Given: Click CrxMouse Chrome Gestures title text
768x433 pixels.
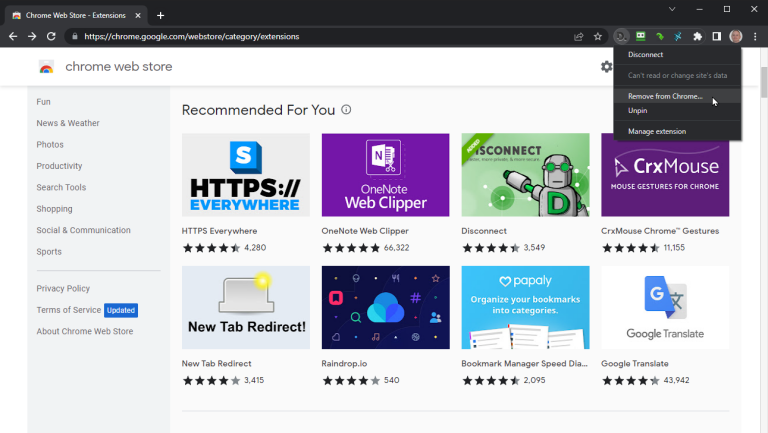Looking at the screenshot, I should pos(660,231).
